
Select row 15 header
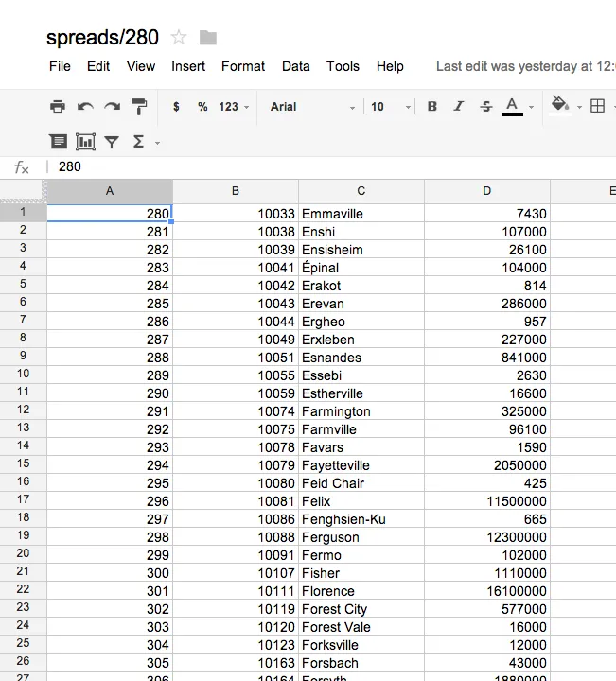[23, 463]
